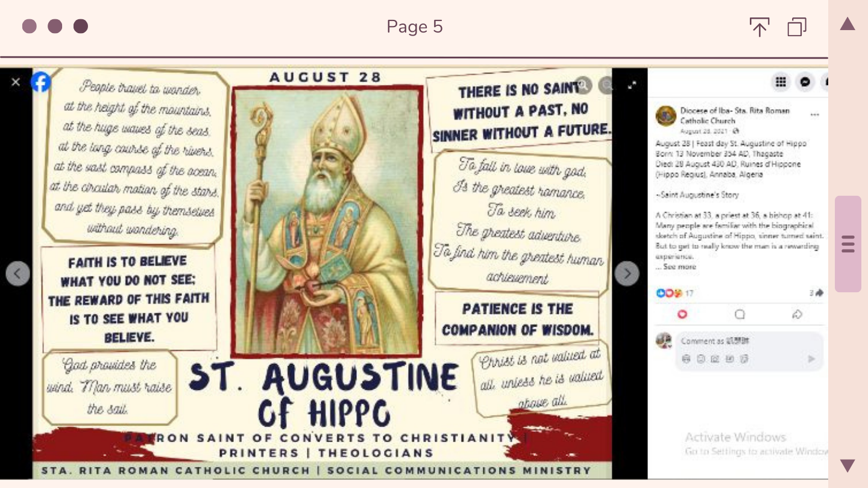The height and width of the screenshot is (488, 868).
Task: Open the post options three-dot menu
Action: [815, 114]
